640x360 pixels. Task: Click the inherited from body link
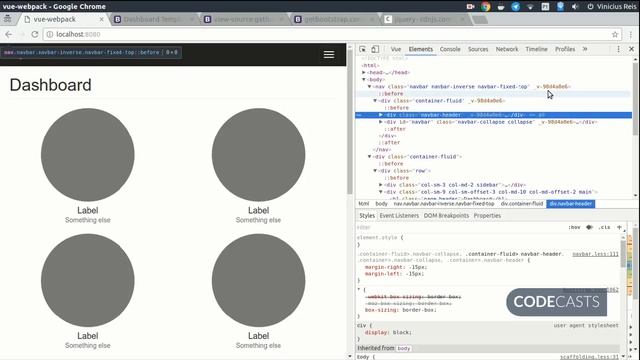click(403, 348)
